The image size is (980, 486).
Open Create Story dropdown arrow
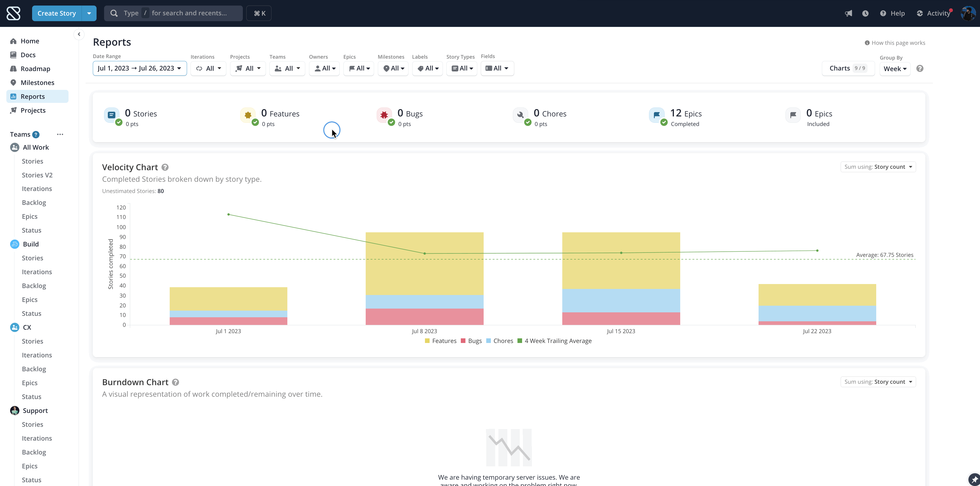pos(89,13)
